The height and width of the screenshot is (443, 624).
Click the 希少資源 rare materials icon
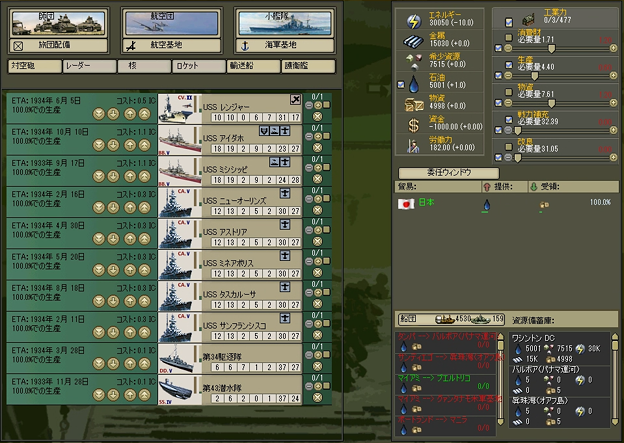[414, 61]
